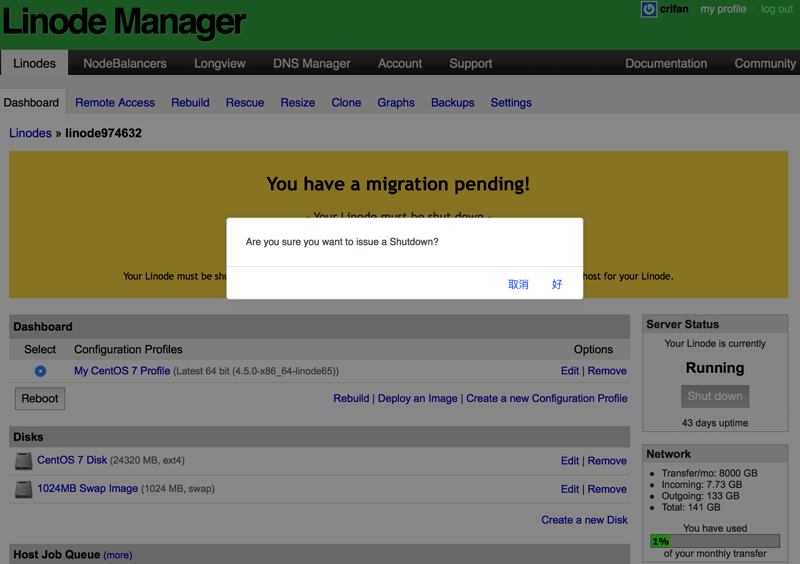The width and height of the screenshot is (800, 564).
Task: Click Remove for 1024MB Swap Image
Action: [x=607, y=489]
